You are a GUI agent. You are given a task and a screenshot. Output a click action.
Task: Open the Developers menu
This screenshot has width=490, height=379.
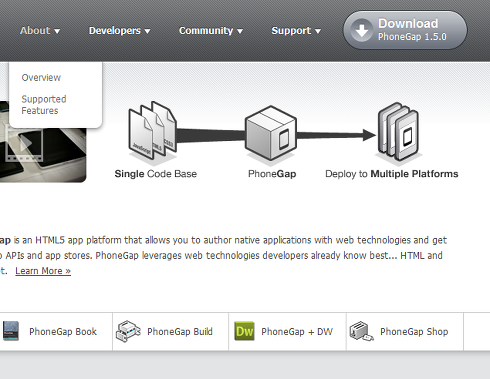[119, 31]
